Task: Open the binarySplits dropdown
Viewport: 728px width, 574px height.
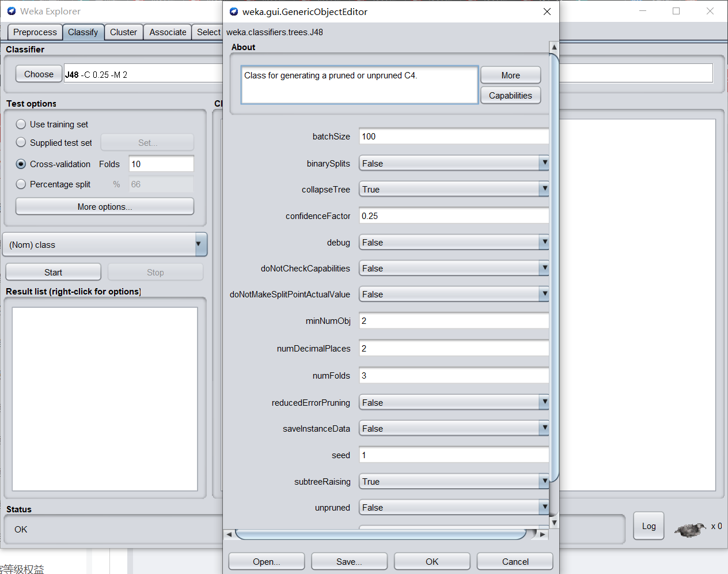Action: pos(544,163)
